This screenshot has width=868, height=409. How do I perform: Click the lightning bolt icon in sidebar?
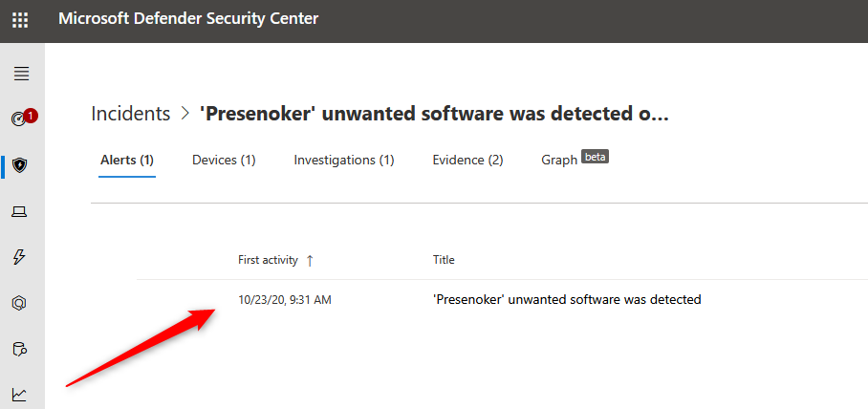[20, 257]
